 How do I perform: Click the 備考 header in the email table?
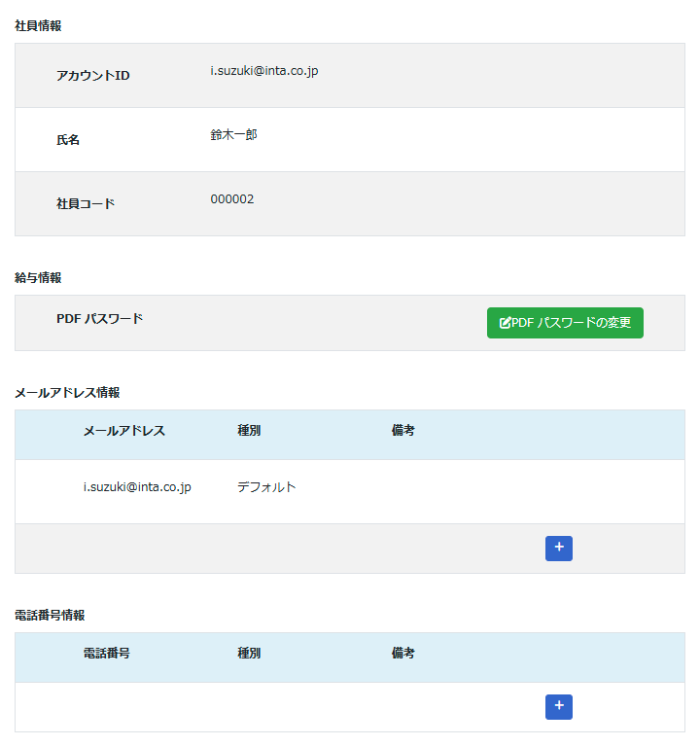tap(402, 431)
